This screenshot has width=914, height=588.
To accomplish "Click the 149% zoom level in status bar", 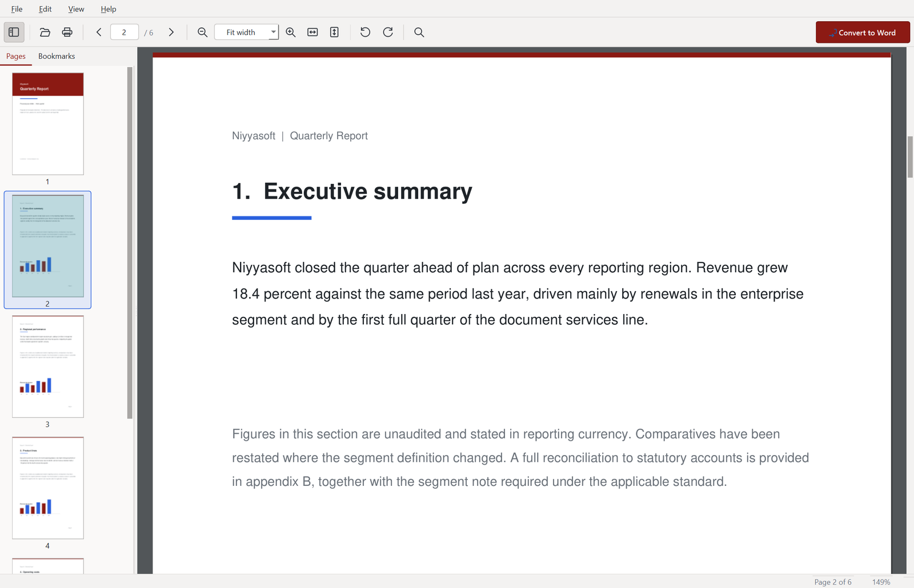I will [881, 582].
